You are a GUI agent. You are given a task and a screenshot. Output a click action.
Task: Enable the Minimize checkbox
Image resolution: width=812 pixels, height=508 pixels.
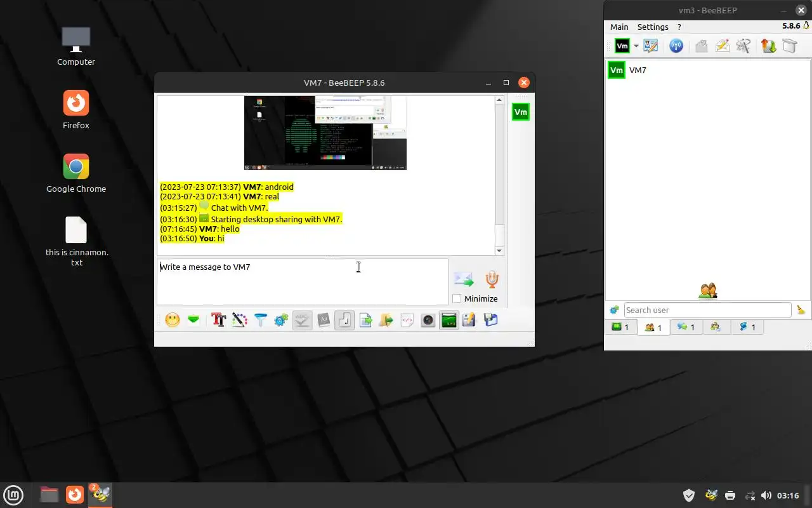pyautogui.click(x=457, y=298)
